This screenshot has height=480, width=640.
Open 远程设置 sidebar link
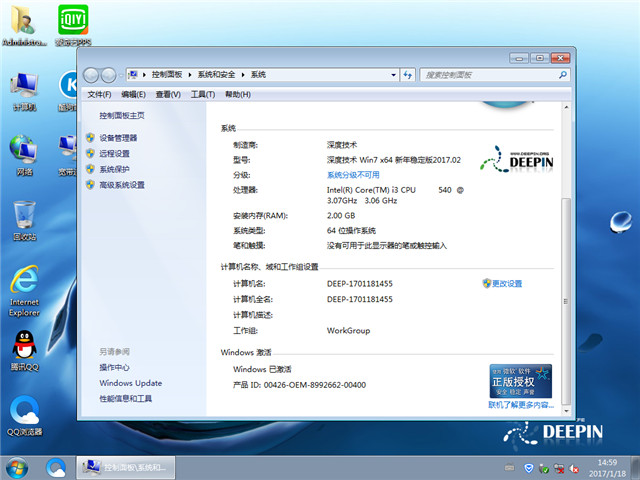pos(114,154)
